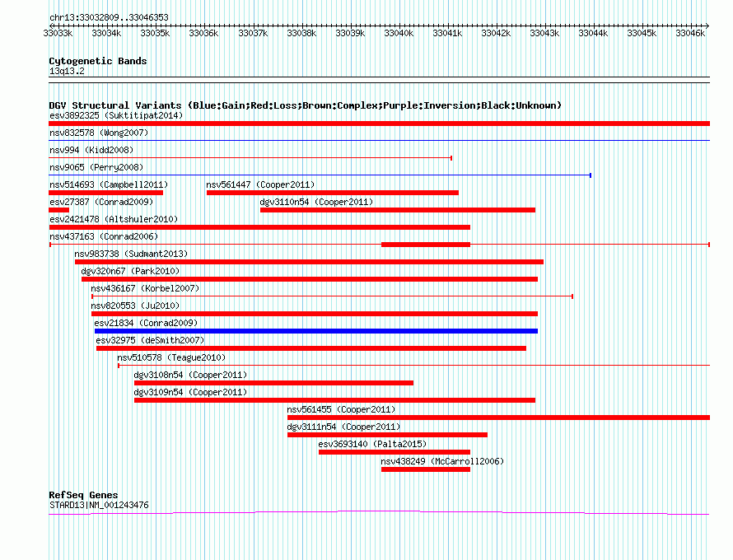Select the nsv832578 (Wong2007) variant label

(x=99, y=133)
